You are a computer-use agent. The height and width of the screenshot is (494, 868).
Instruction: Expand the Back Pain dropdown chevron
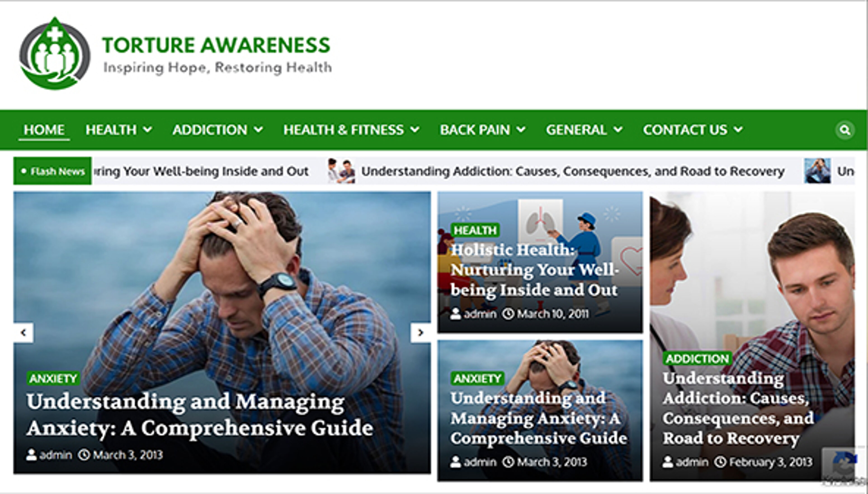521,129
